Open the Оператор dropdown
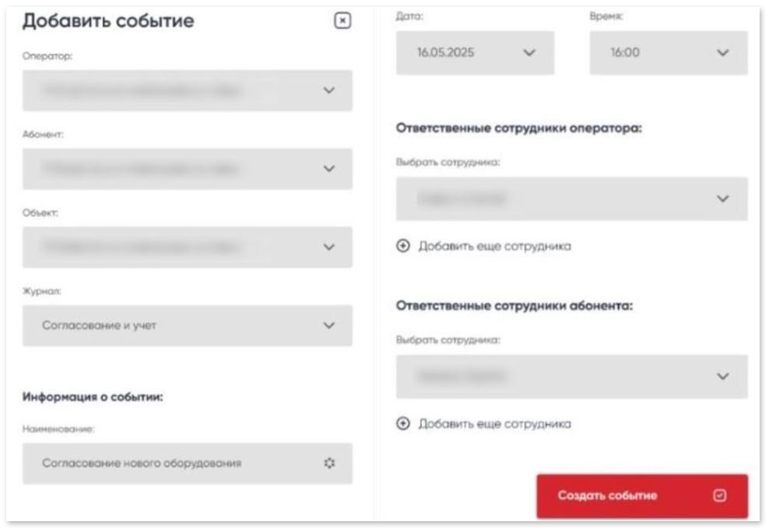769x532 pixels. [185, 90]
